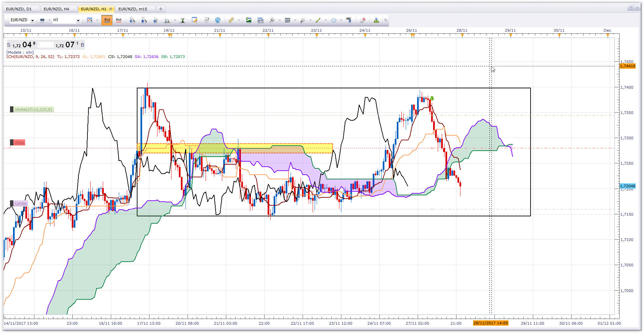Click the buy price 1,72071 button

[x=69, y=45]
